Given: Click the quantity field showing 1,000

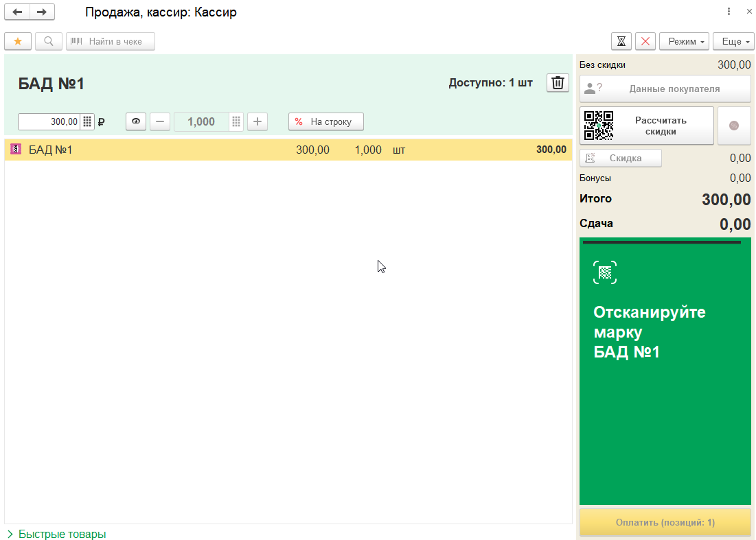Looking at the screenshot, I should point(201,121).
